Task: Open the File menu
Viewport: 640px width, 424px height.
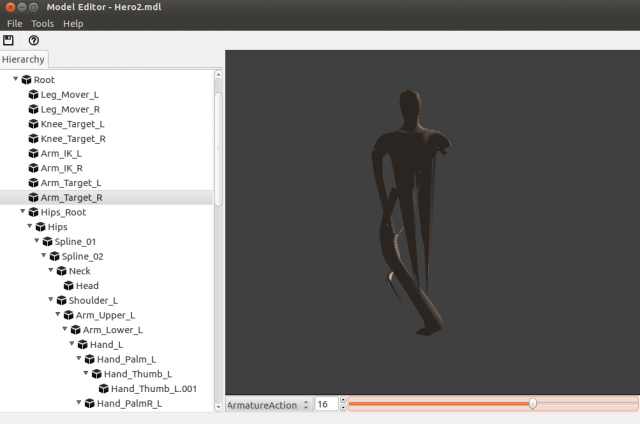Action: click(14, 23)
